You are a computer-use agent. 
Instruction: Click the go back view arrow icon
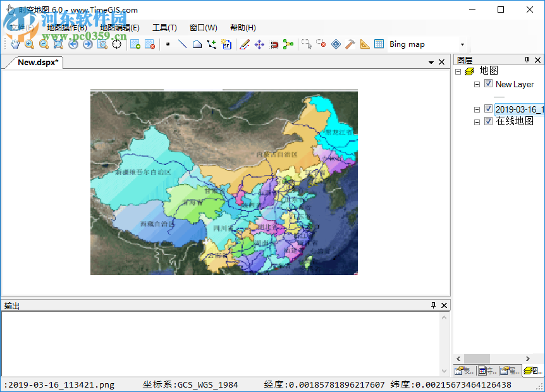73,44
